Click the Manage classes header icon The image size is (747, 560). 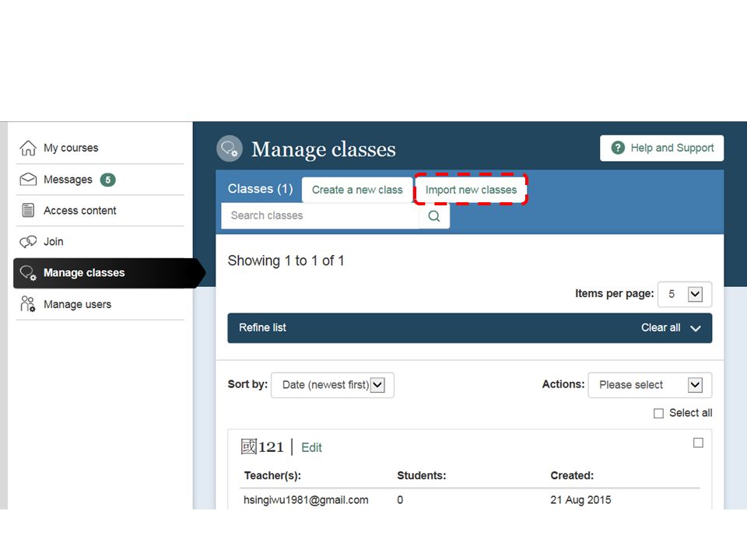tap(229, 149)
